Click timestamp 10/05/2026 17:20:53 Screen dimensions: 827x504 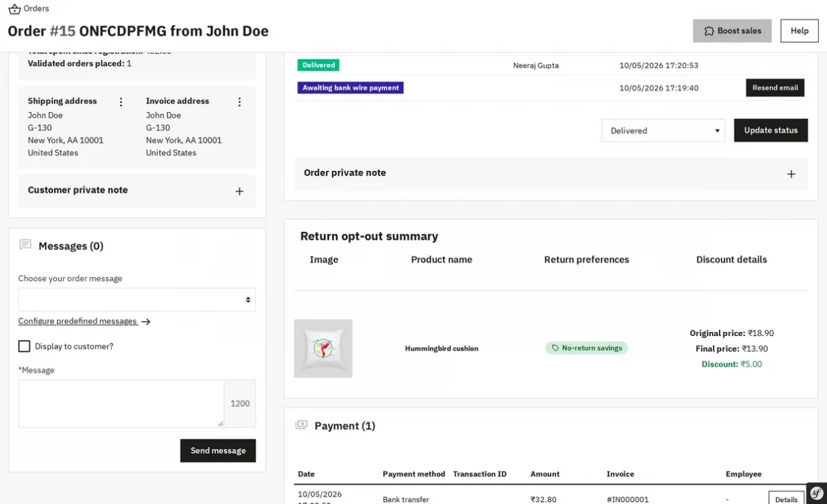coord(659,65)
